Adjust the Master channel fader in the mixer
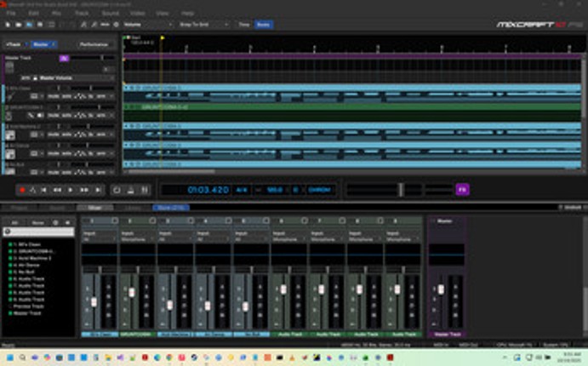The image size is (588, 366). click(441, 289)
